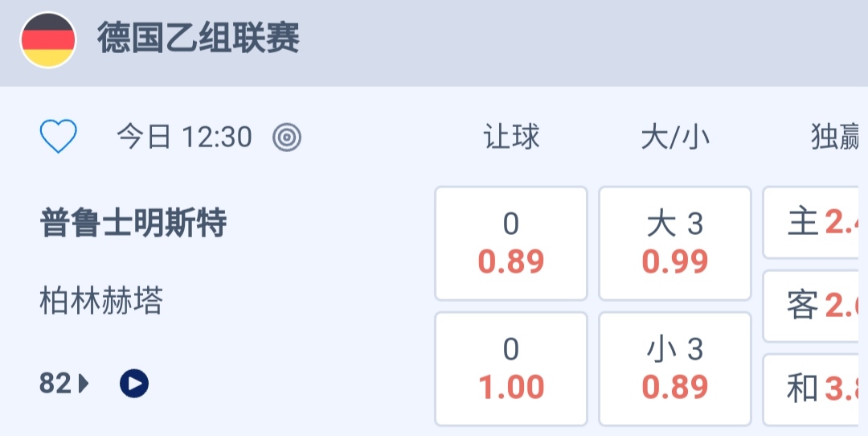Open the 82 additional markets count

tap(55, 384)
